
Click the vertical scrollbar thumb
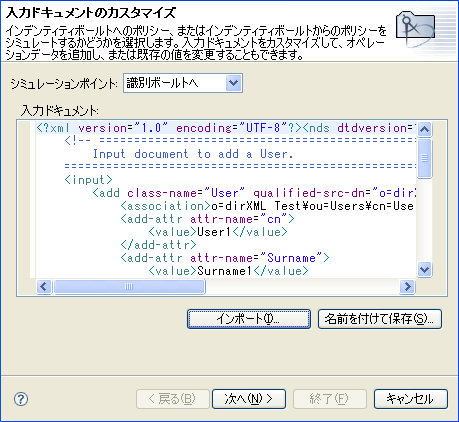coord(424,158)
